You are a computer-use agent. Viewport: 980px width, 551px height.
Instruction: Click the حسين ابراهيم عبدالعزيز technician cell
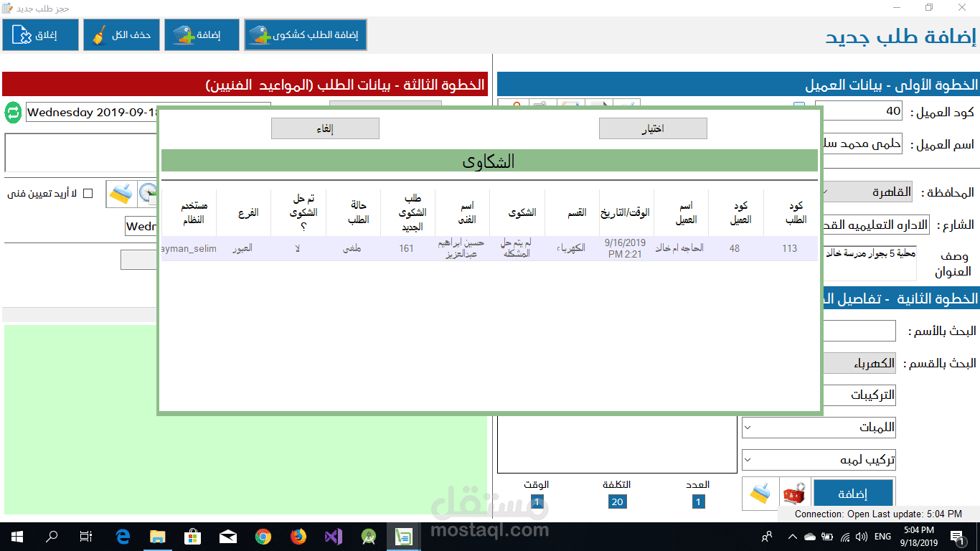(462, 248)
